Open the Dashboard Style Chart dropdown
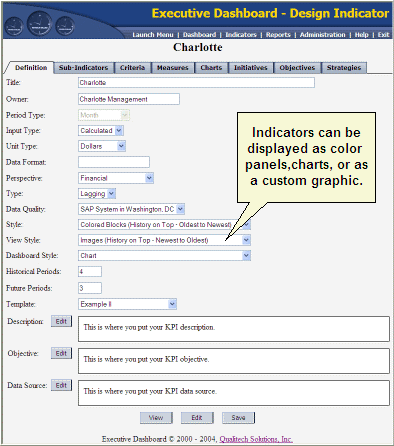This screenshot has width=394, height=446. coord(164,256)
